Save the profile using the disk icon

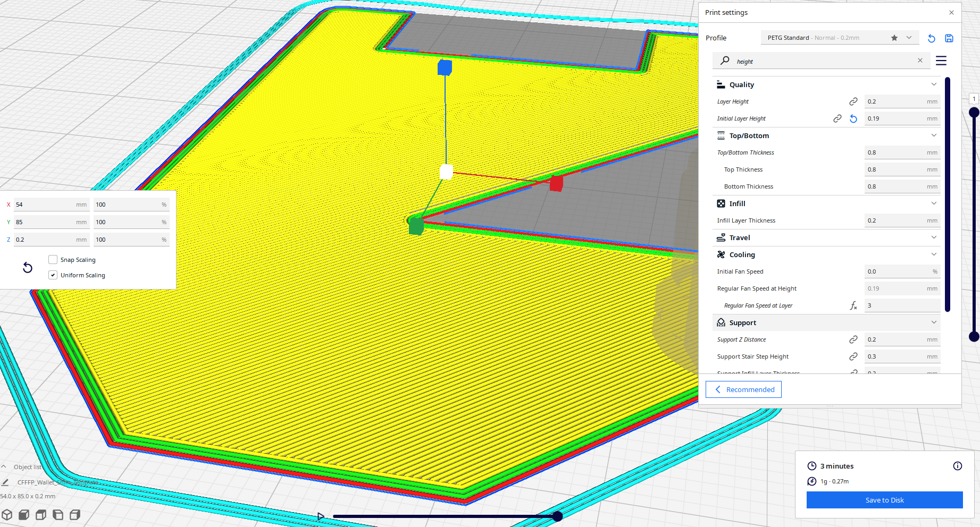[949, 38]
